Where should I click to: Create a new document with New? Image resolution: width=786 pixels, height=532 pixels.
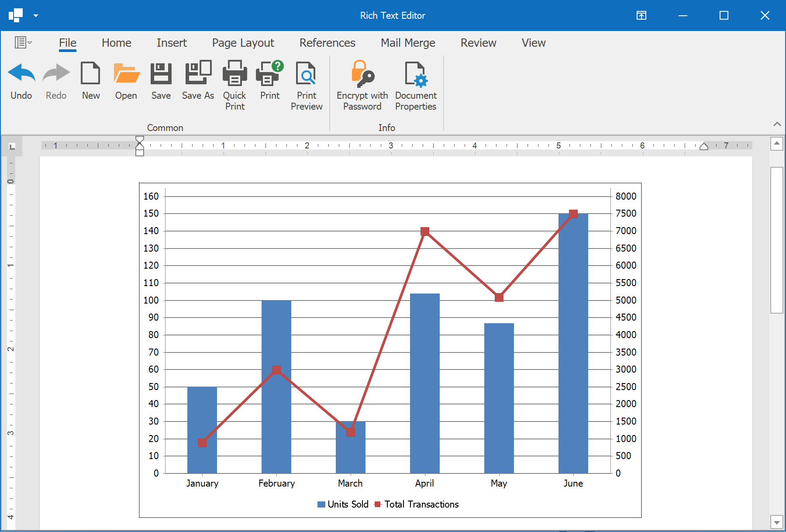point(90,73)
